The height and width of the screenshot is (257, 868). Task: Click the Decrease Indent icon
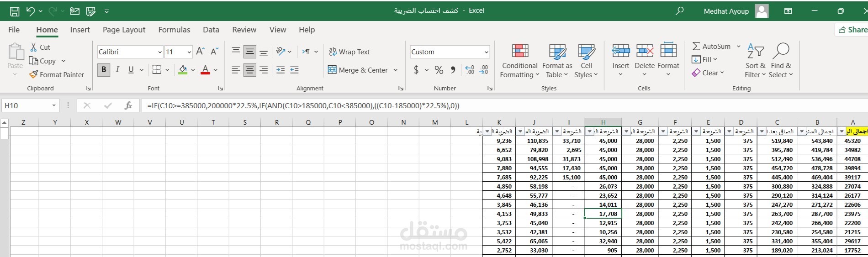click(x=281, y=70)
